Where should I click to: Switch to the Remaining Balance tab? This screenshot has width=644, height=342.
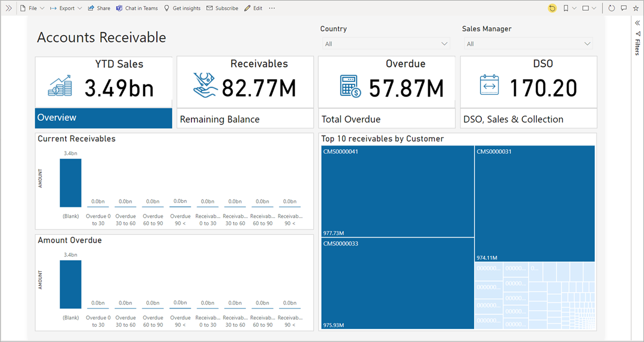[x=245, y=119]
